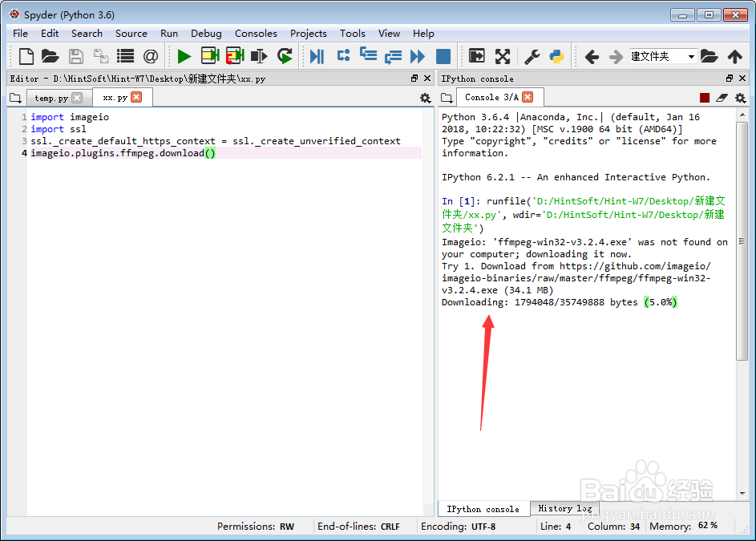Click the 'import ssl' code line
The image size is (756, 541).
click(x=59, y=129)
